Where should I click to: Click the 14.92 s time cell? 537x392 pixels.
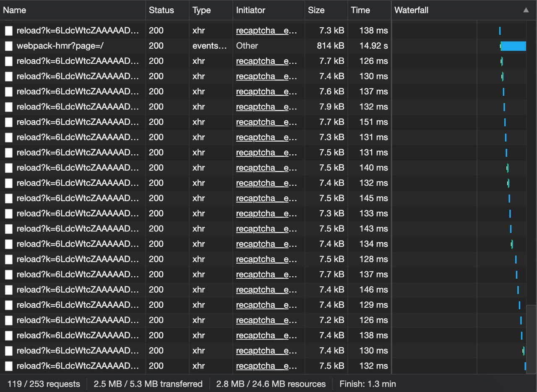click(374, 46)
